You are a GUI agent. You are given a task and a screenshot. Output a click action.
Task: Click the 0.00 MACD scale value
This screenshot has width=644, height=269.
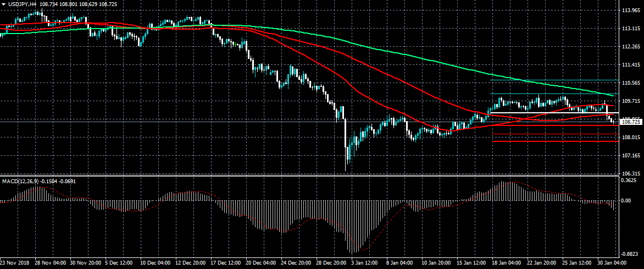(x=627, y=201)
